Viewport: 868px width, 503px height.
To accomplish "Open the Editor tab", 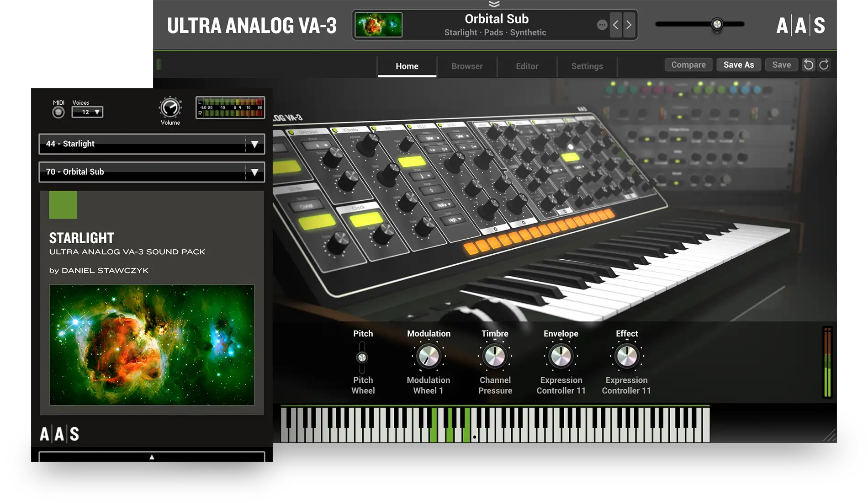I will [527, 66].
